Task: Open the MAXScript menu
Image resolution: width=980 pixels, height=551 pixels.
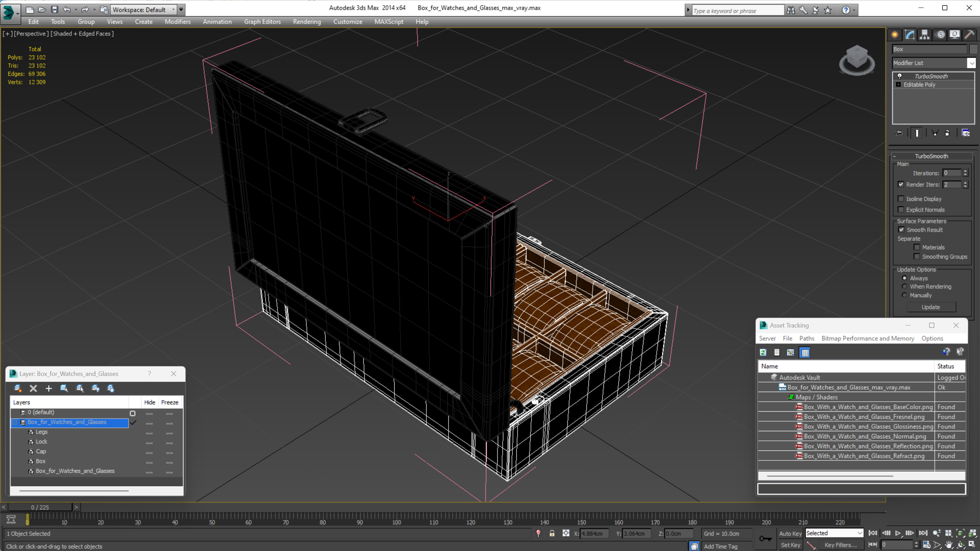Action: 388,22
